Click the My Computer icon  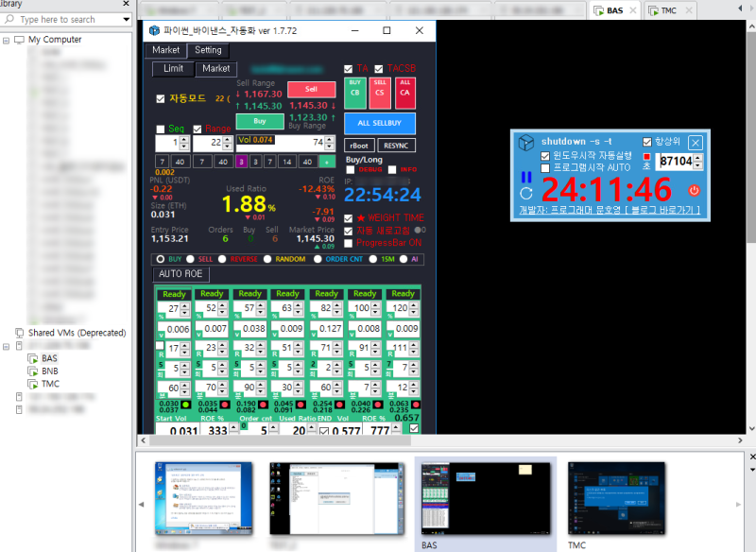(x=19, y=40)
